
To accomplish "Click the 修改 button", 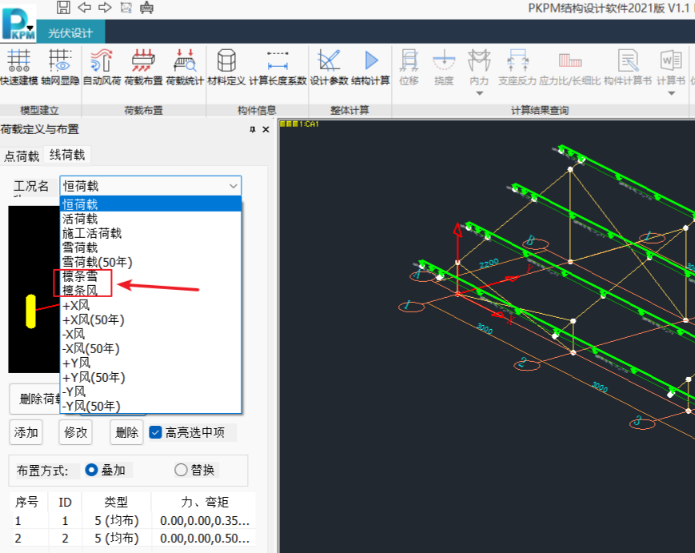I will click(x=76, y=433).
